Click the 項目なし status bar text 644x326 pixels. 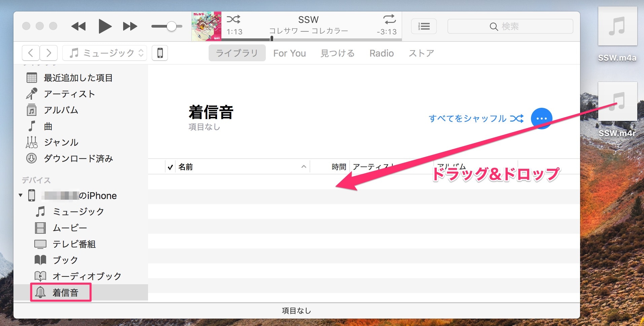[x=296, y=311]
